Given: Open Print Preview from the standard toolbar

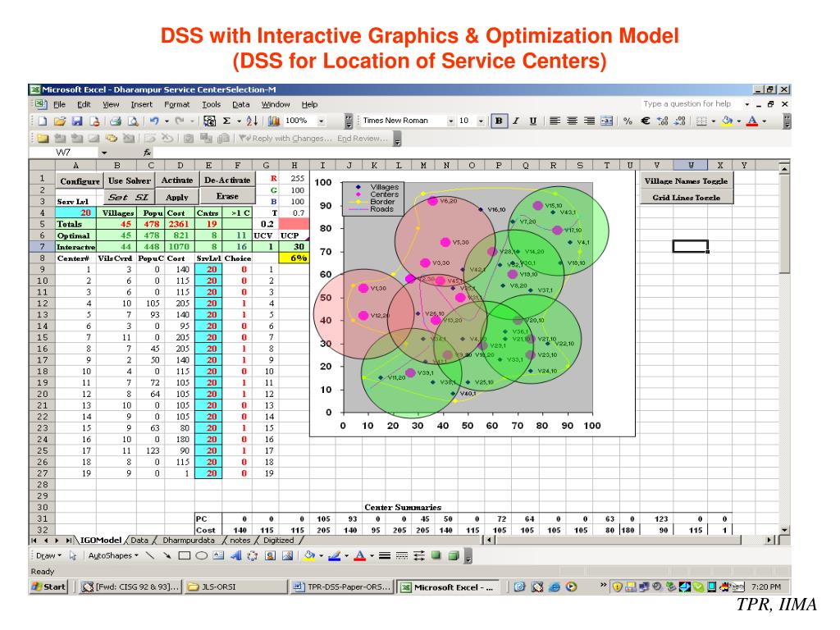Looking at the screenshot, I should tap(133, 121).
